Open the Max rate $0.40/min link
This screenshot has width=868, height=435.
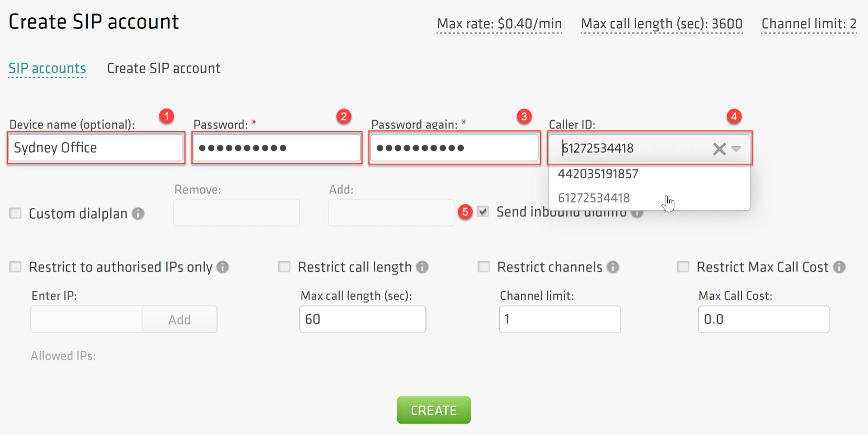click(x=499, y=23)
